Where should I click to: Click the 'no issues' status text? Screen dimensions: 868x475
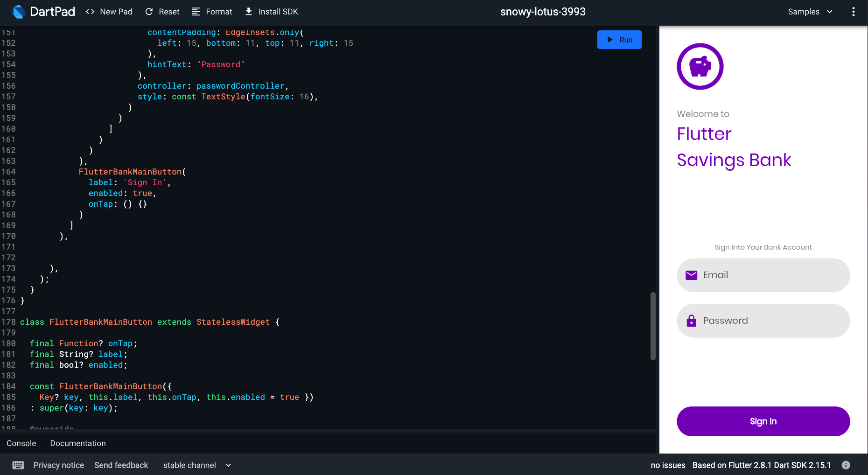pyautogui.click(x=668, y=465)
